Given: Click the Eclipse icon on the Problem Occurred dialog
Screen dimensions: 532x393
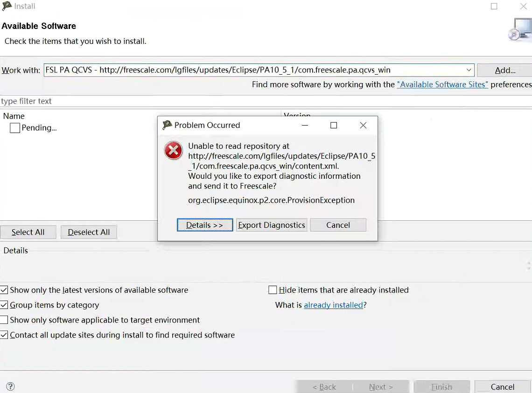Looking at the screenshot, I should tap(166, 125).
